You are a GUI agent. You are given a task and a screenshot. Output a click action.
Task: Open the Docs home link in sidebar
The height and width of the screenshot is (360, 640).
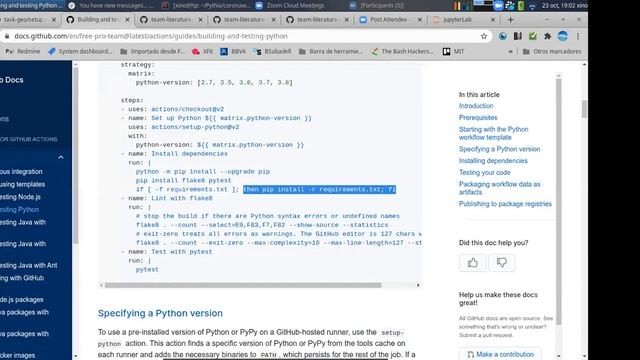coord(12,80)
